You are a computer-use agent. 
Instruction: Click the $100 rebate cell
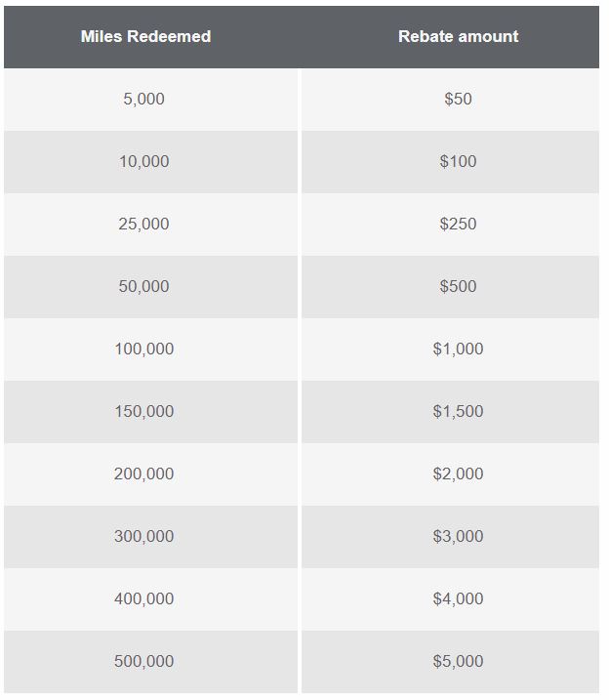tap(458, 162)
